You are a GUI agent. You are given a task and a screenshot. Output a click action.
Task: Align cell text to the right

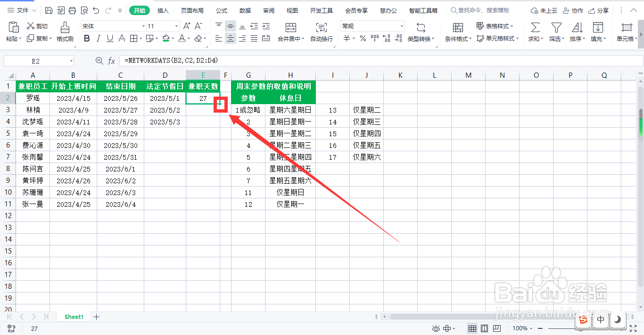tap(242, 39)
